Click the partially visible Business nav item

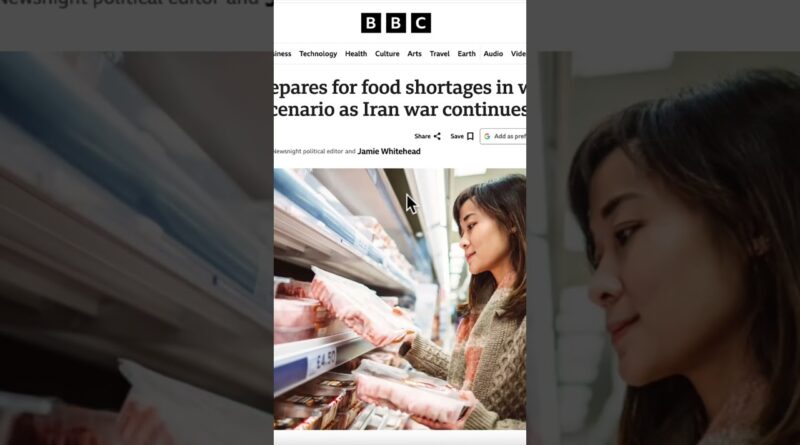(x=283, y=54)
